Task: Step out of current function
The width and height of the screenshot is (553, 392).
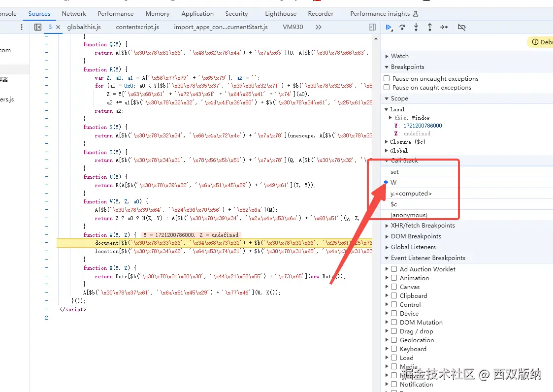Action: pyautogui.click(x=429, y=27)
